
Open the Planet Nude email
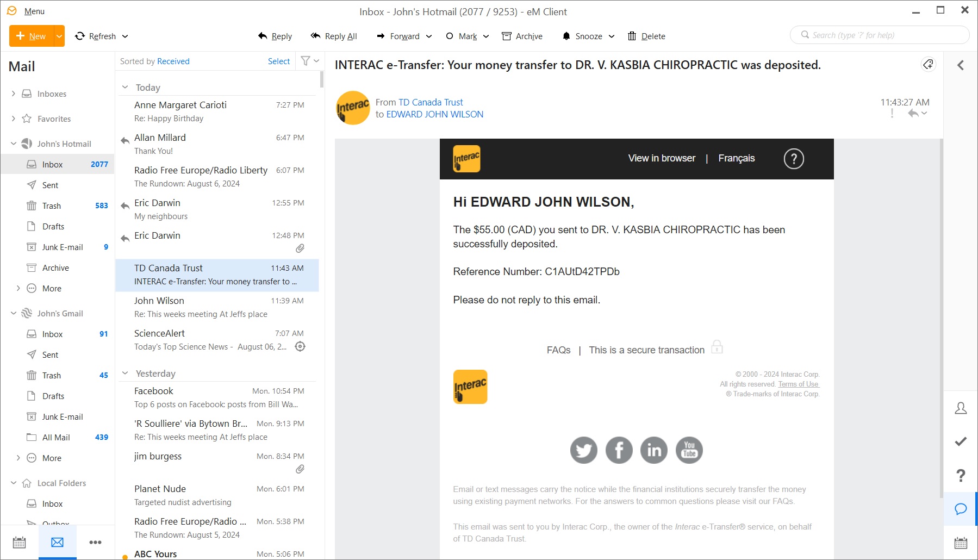pyautogui.click(x=217, y=495)
